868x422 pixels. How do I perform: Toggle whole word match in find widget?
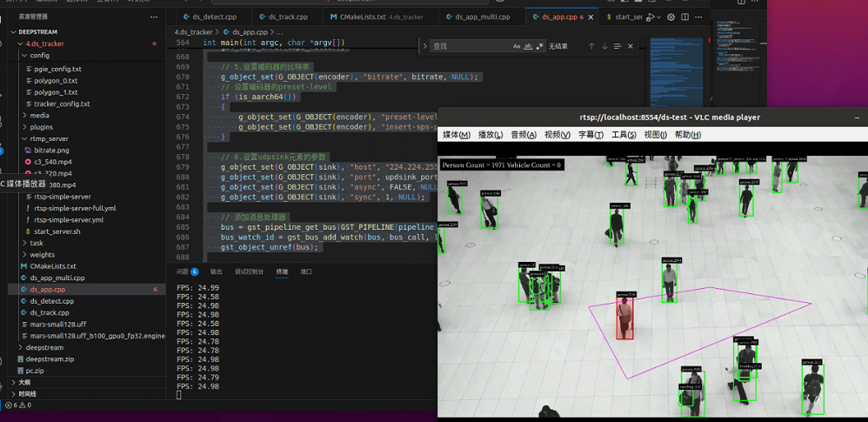528,46
